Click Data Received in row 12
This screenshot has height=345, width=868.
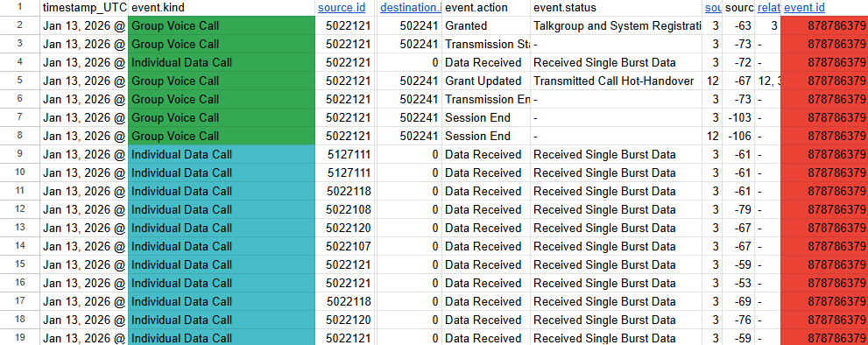pos(486,210)
